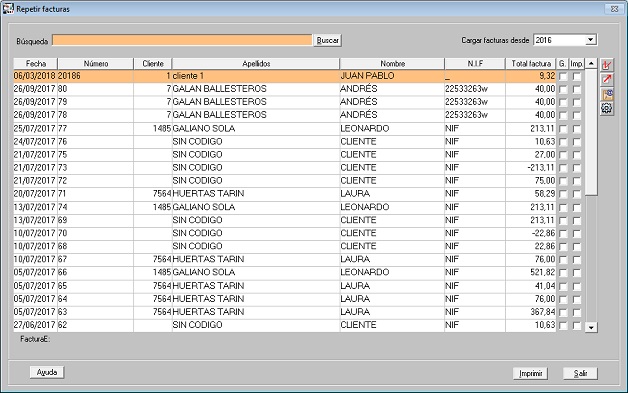
Task: Tick the G. checkbox for invoice 69
Action: 563,220
